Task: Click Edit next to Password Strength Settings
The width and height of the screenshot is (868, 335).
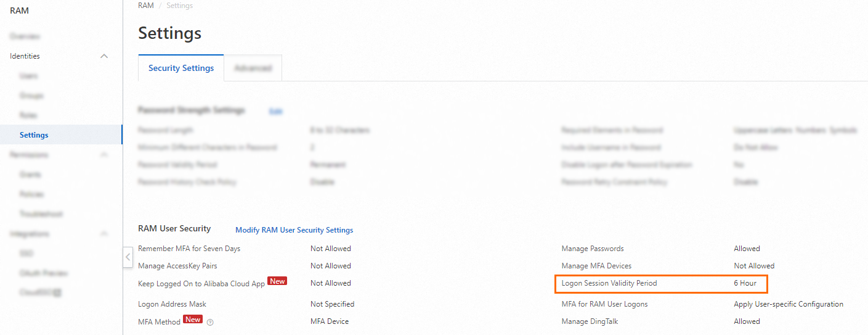Action: (276, 111)
